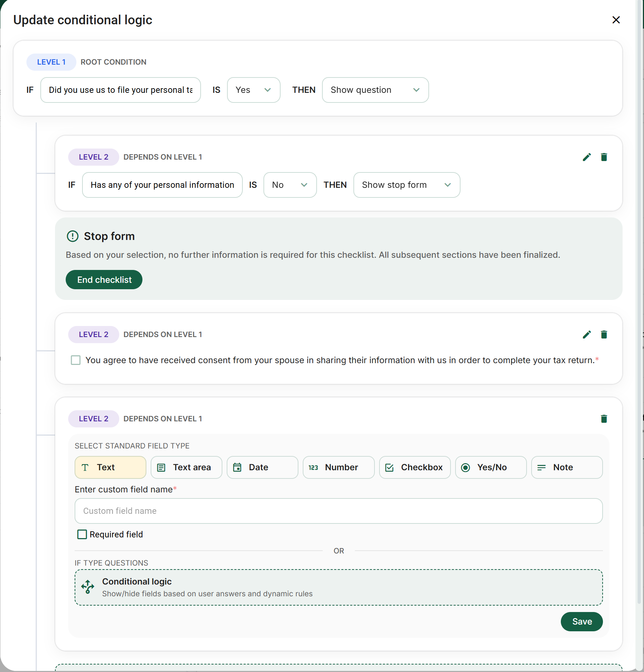The width and height of the screenshot is (644, 672).
Task: Click the pencil edit icon on stop form rule
Action: tap(587, 157)
